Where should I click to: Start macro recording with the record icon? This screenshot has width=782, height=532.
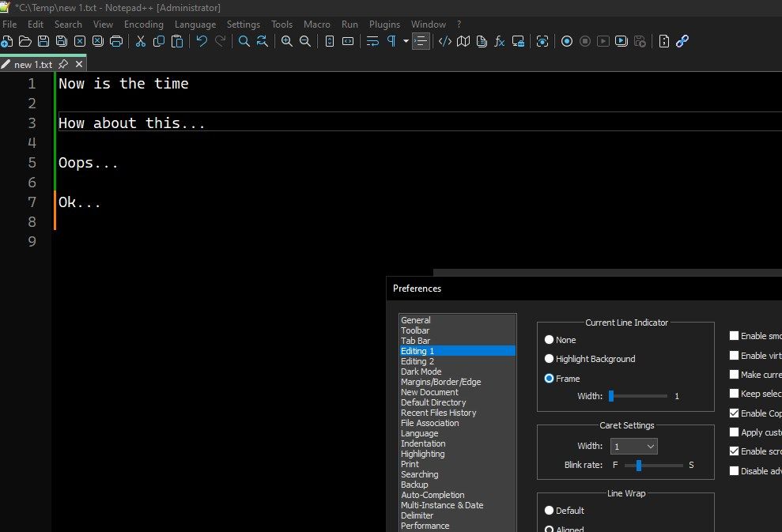click(x=567, y=41)
